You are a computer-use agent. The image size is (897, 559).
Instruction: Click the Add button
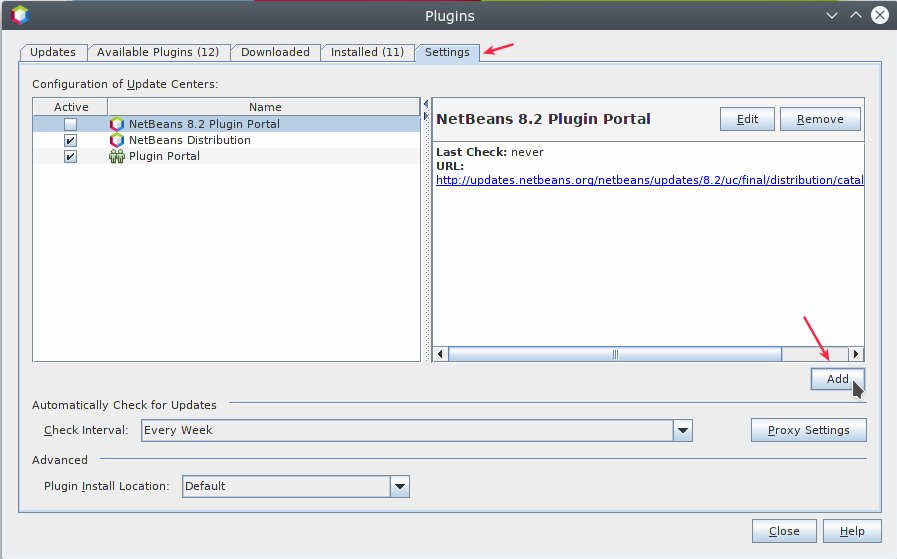click(x=838, y=379)
